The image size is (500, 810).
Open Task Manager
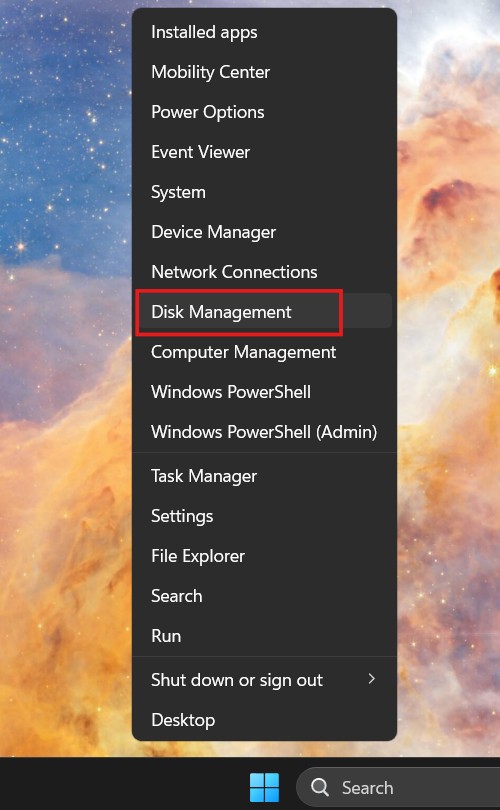[x=264, y=476]
